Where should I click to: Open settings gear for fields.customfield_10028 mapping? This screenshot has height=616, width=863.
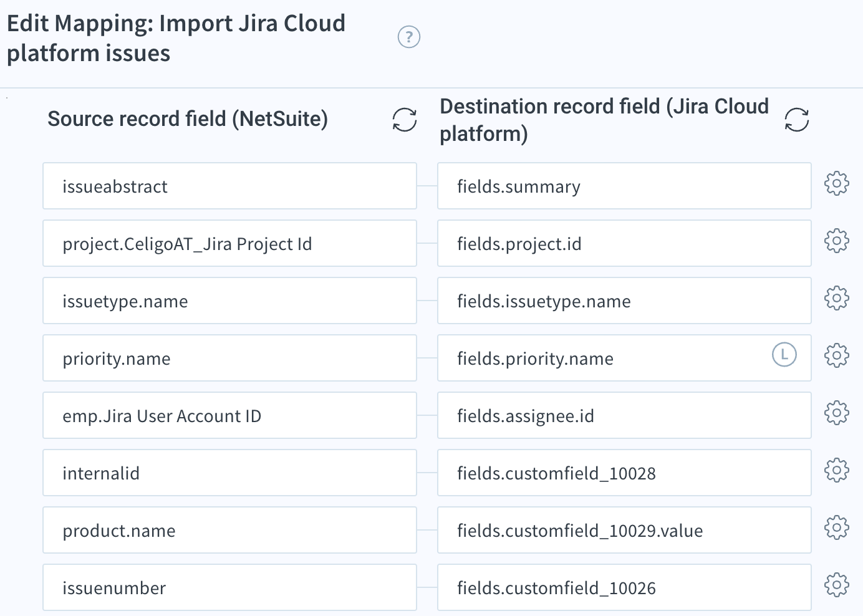pyautogui.click(x=837, y=470)
